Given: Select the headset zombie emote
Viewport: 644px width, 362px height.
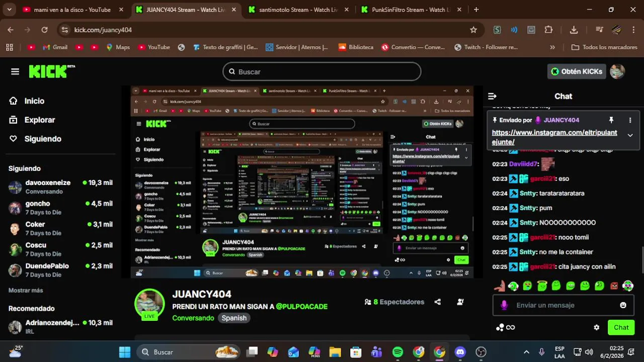Looking at the screenshot, I should [x=513, y=286].
